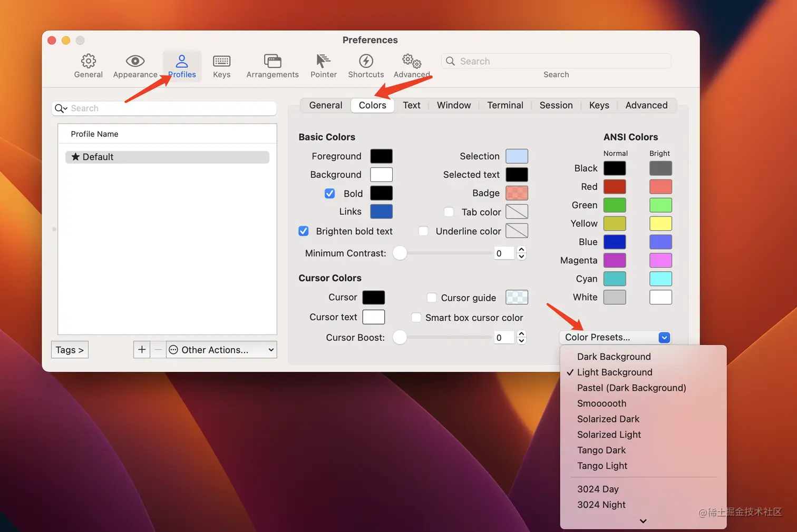Enable the Cursor guide checkbox
Image resolution: width=797 pixels, height=532 pixels.
pyautogui.click(x=431, y=298)
